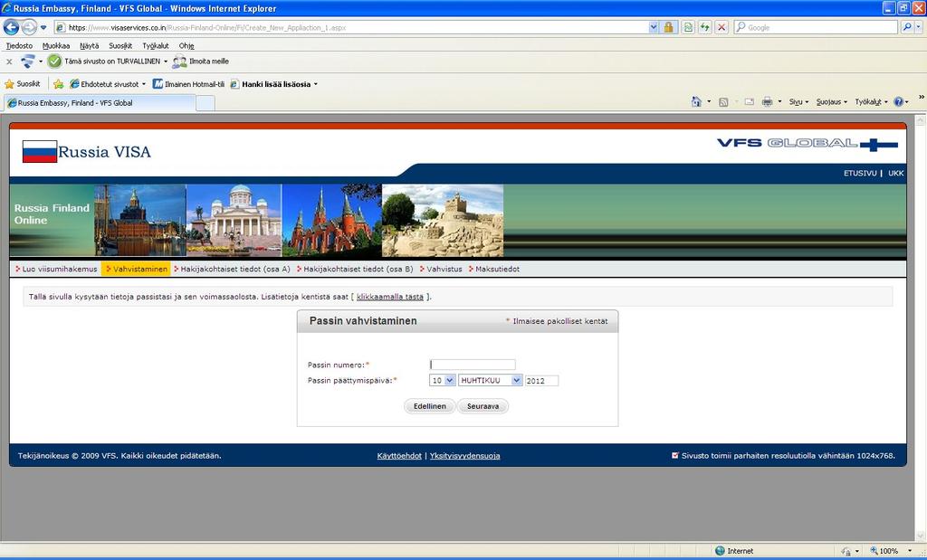This screenshot has height=560, width=927.
Task: Click the Seuraava button
Action: [483, 406]
